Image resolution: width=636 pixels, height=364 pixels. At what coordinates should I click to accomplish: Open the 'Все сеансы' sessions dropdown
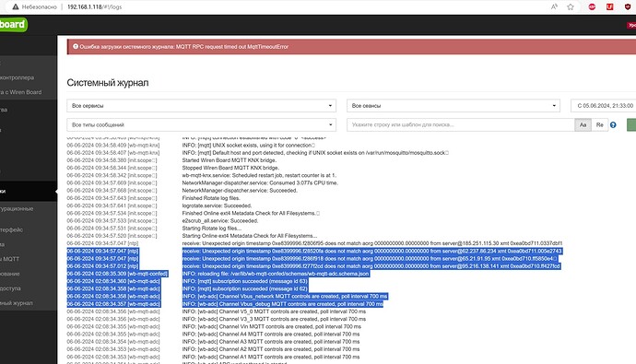(453, 106)
